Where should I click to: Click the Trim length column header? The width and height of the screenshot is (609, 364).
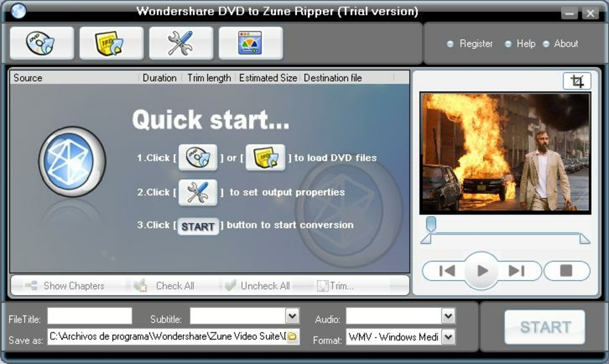point(209,78)
